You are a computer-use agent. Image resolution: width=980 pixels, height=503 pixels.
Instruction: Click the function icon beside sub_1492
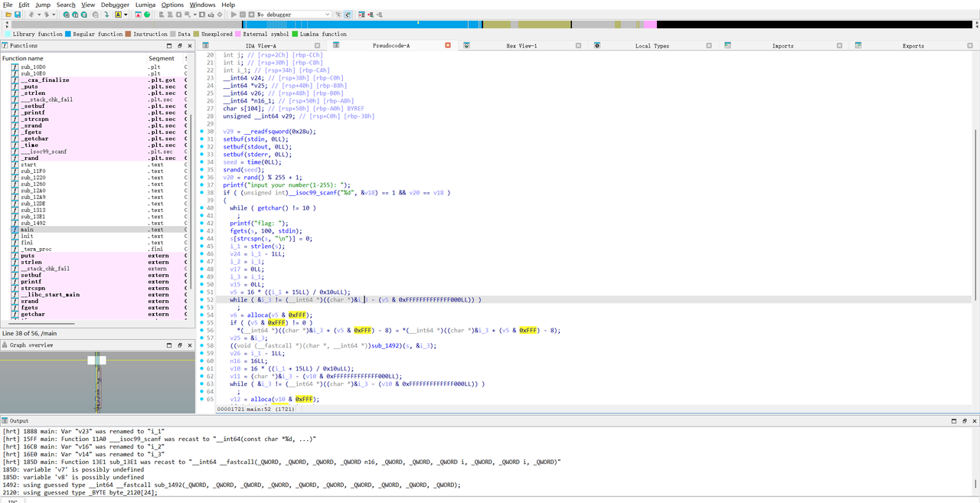tap(15, 223)
